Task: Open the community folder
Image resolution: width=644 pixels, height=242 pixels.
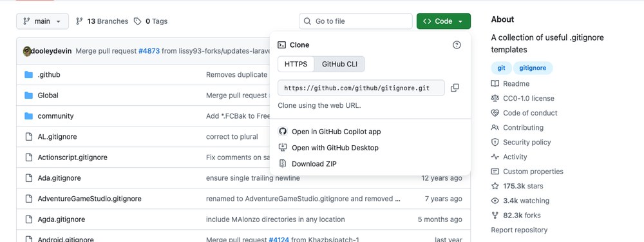Action: [56, 116]
